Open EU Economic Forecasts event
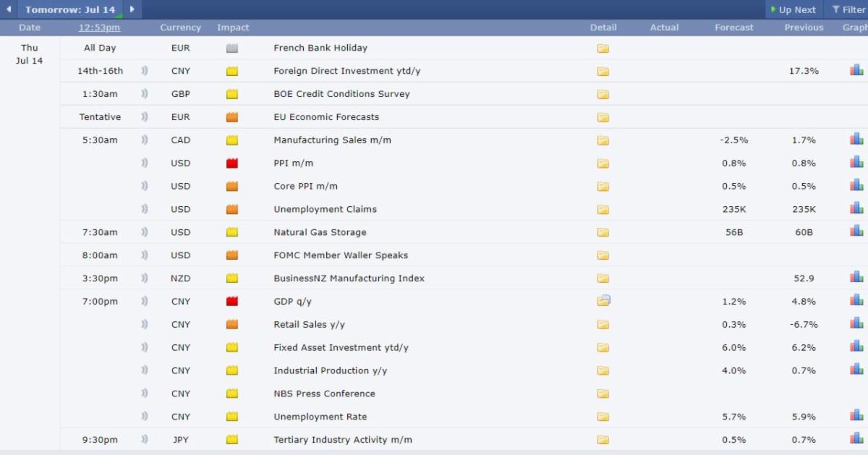This screenshot has height=455, width=868. click(x=325, y=117)
